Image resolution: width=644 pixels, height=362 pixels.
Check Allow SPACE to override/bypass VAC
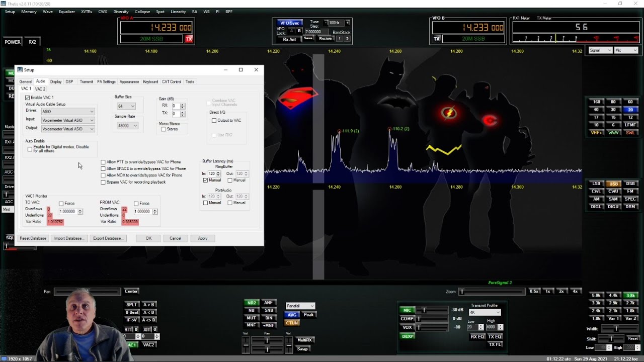[103, 168]
